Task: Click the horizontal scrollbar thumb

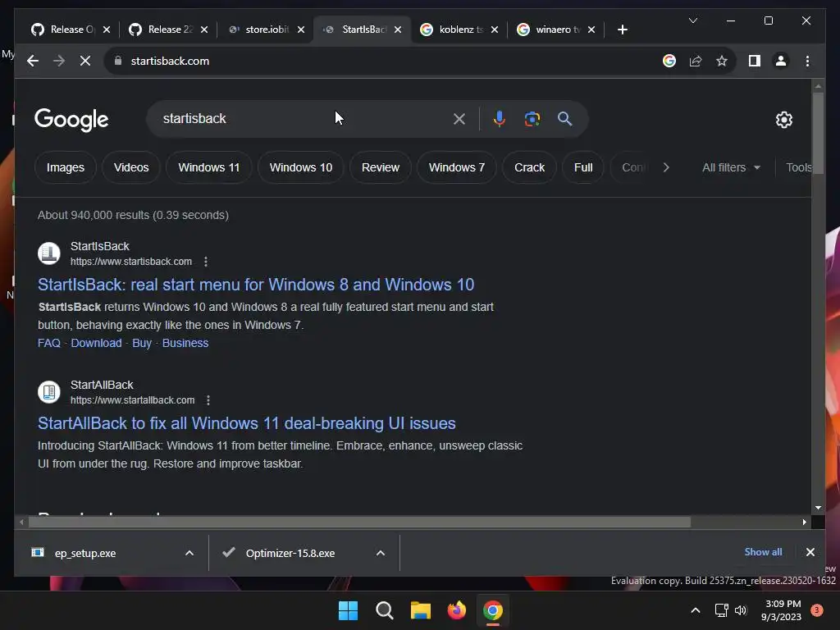Action: [x=359, y=522]
